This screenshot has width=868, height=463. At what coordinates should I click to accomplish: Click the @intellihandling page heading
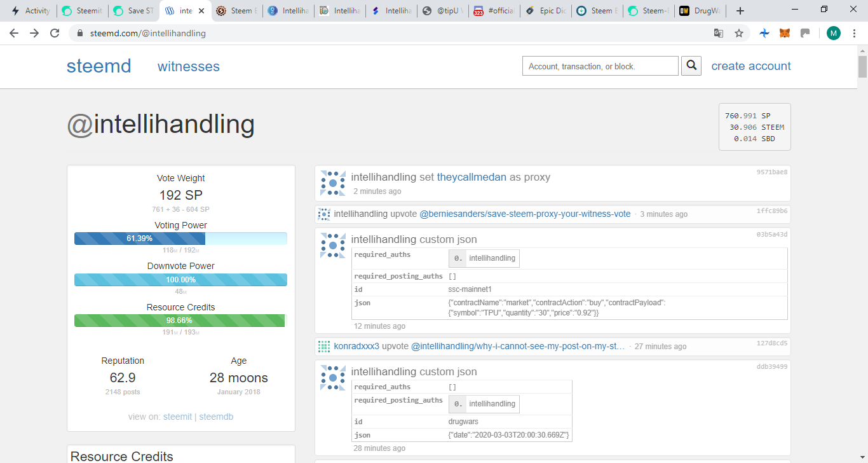pos(161,124)
